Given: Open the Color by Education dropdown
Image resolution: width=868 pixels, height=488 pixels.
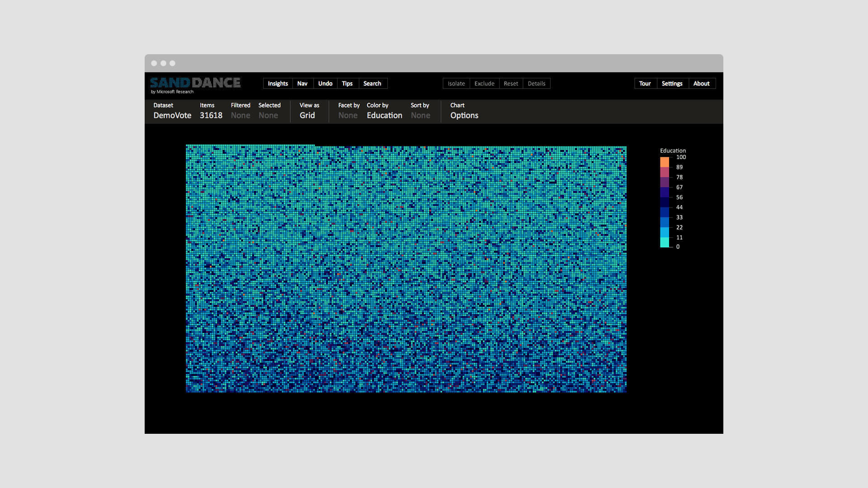Looking at the screenshot, I should [384, 111].
